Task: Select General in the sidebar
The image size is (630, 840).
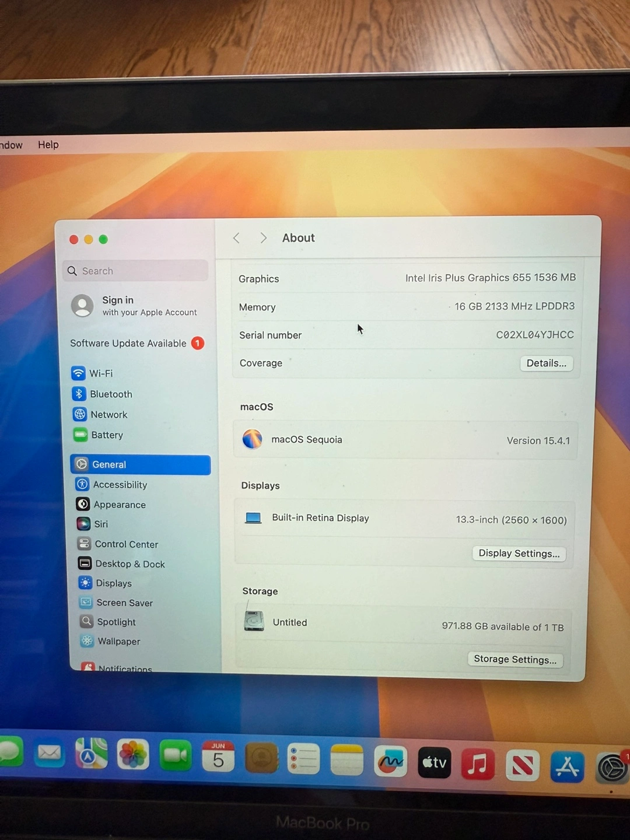Action: coord(141,464)
